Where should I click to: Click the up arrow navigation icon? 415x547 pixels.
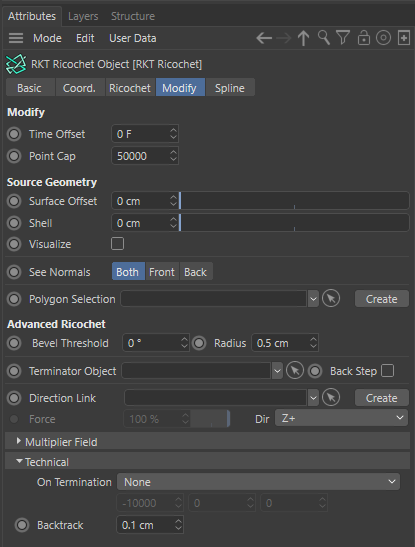[304, 38]
